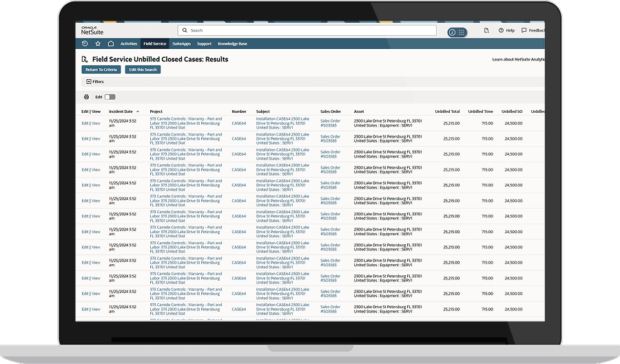The width and height of the screenshot is (620, 364).
Task: Click the Edit this Search button
Action: tap(143, 69)
